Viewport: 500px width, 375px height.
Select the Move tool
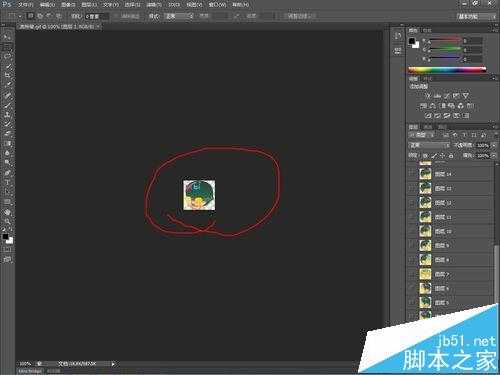(7, 37)
